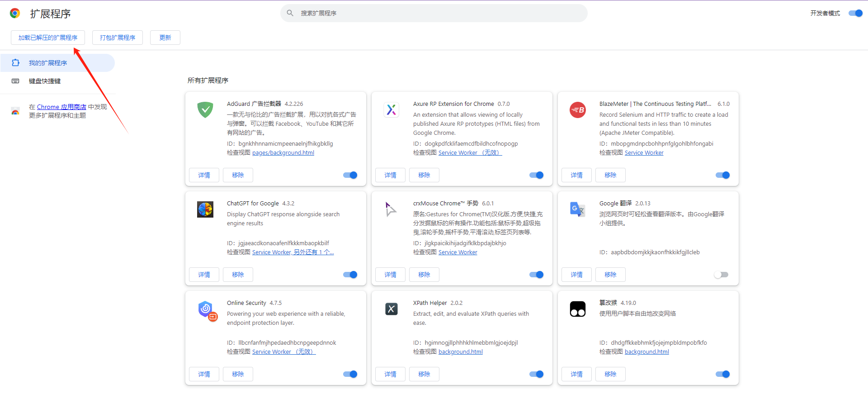
Task: Open 篡改猴 background.html link
Action: pyautogui.click(x=646, y=352)
